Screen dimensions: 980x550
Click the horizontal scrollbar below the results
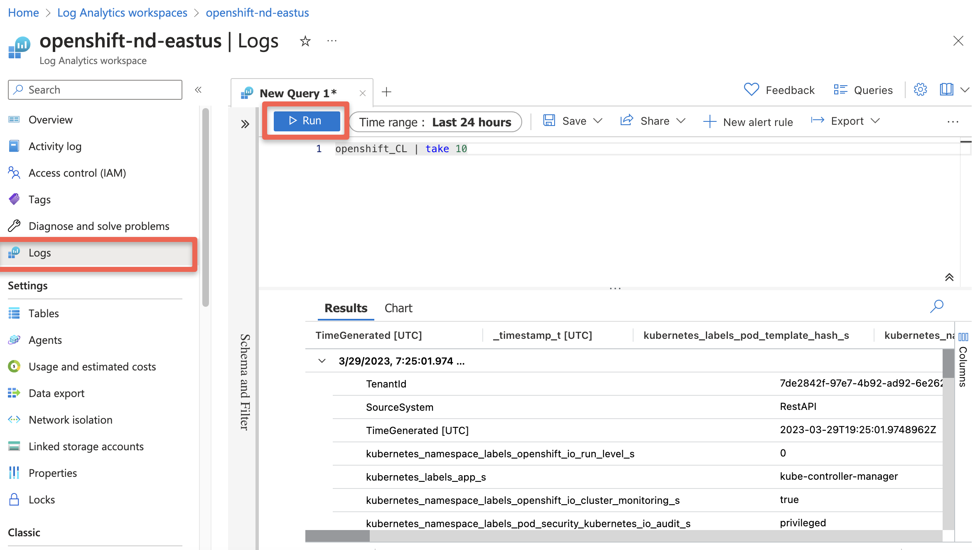337,537
